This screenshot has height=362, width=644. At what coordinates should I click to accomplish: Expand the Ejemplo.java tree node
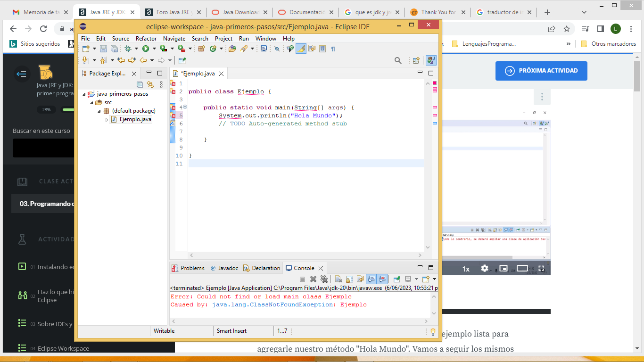point(107,120)
